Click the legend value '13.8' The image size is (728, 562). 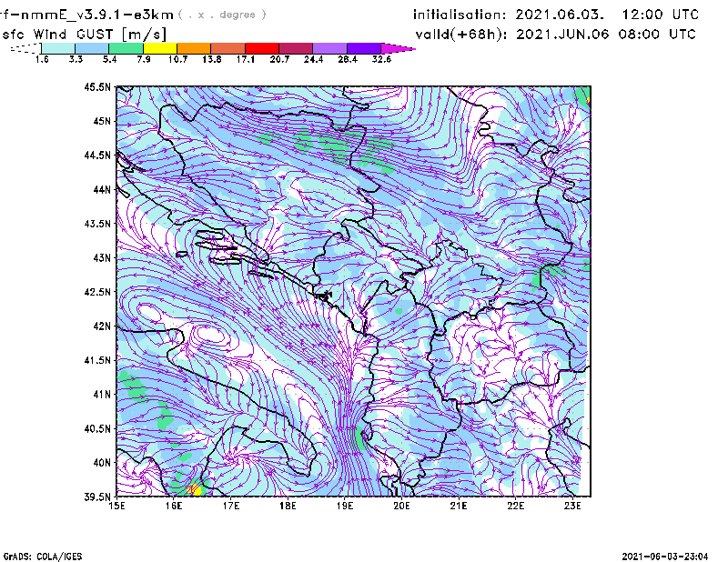212,59
